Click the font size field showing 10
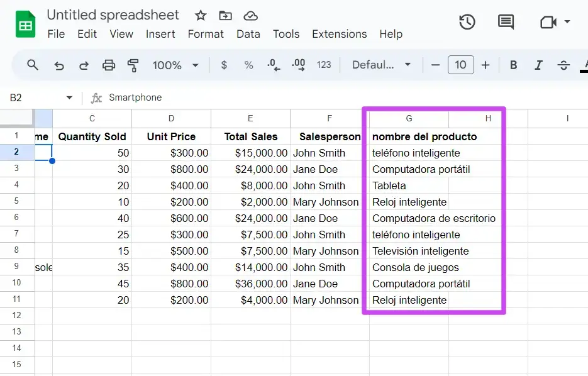The image size is (588, 376). click(460, 65)
